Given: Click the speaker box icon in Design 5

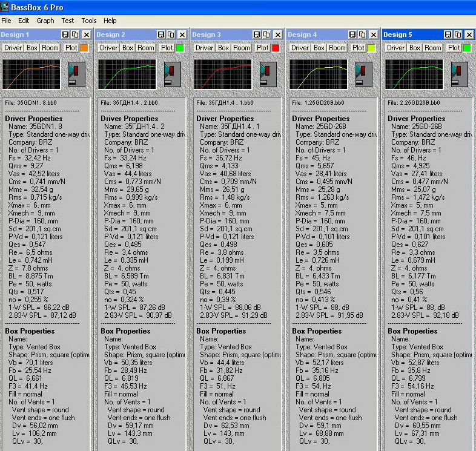Looking at the screenshot, I should [x=459, y=74].
